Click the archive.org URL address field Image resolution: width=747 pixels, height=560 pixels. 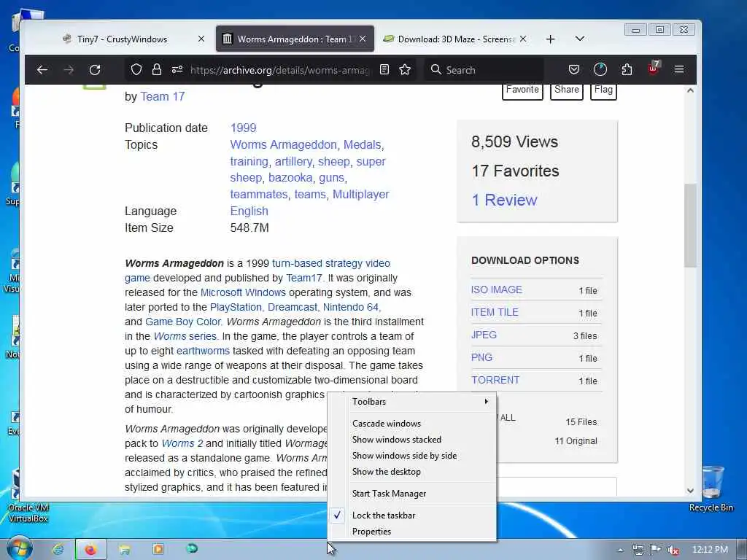point(279,70)
